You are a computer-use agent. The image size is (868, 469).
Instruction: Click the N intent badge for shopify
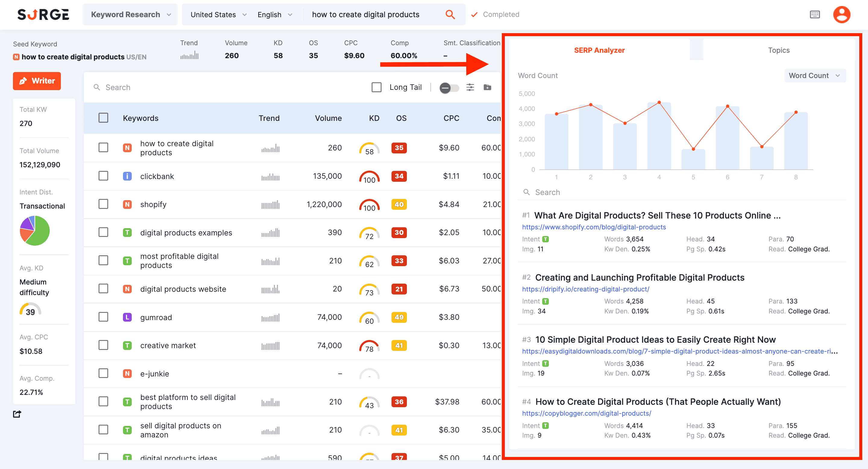127,204
